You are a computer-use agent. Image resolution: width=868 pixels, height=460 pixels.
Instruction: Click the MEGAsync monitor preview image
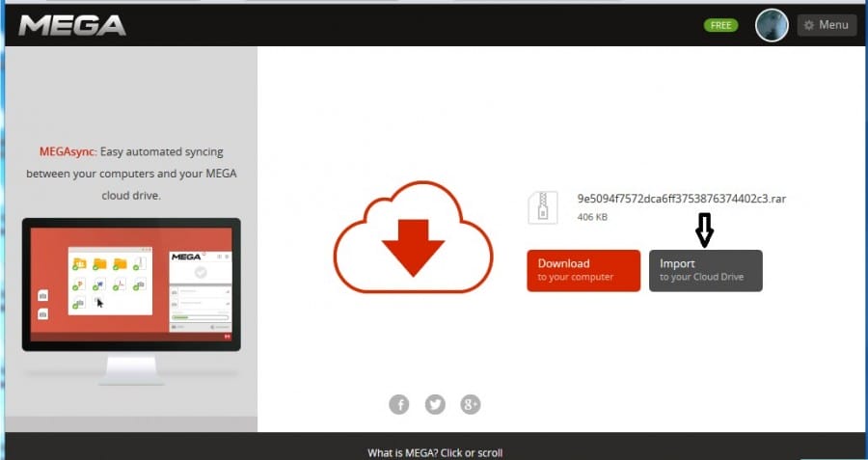tap(131, 289)
